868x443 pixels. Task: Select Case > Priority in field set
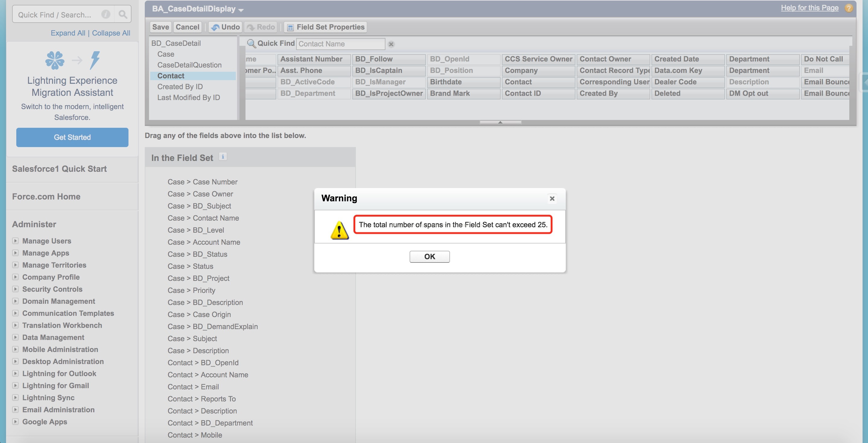(192, 290)
